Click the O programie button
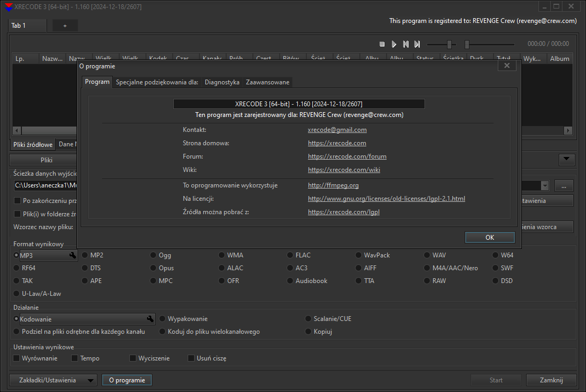Viewport: 586px width, 392px height. pyautogui.click(x=127, y=380)
